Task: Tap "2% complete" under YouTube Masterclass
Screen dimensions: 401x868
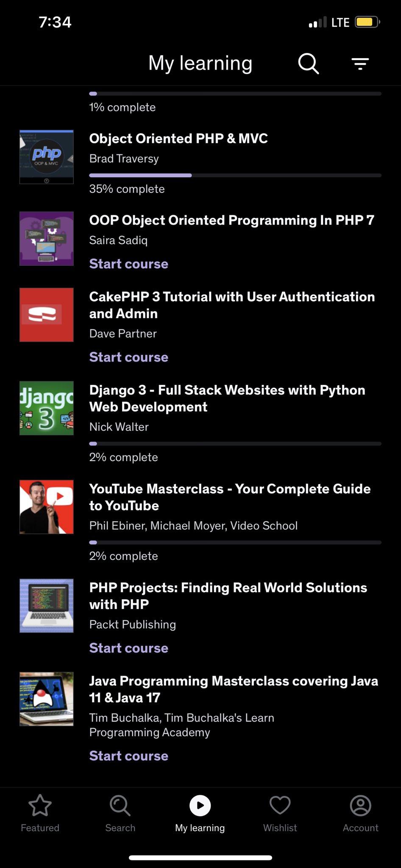Action: 123,556
